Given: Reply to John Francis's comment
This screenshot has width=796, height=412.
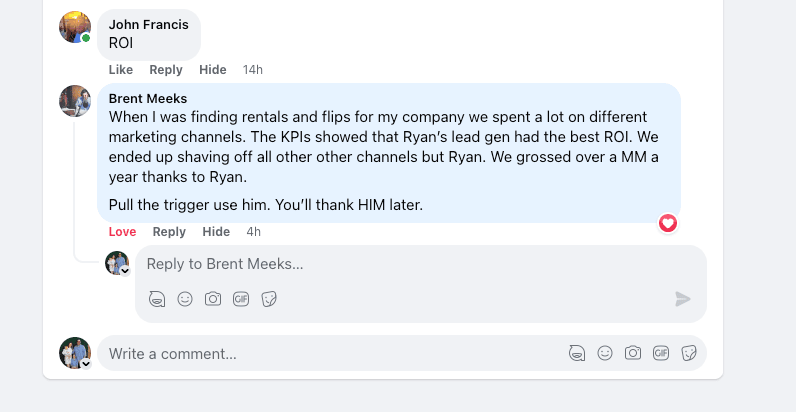Looking at the screenshot, I should 166,70.
